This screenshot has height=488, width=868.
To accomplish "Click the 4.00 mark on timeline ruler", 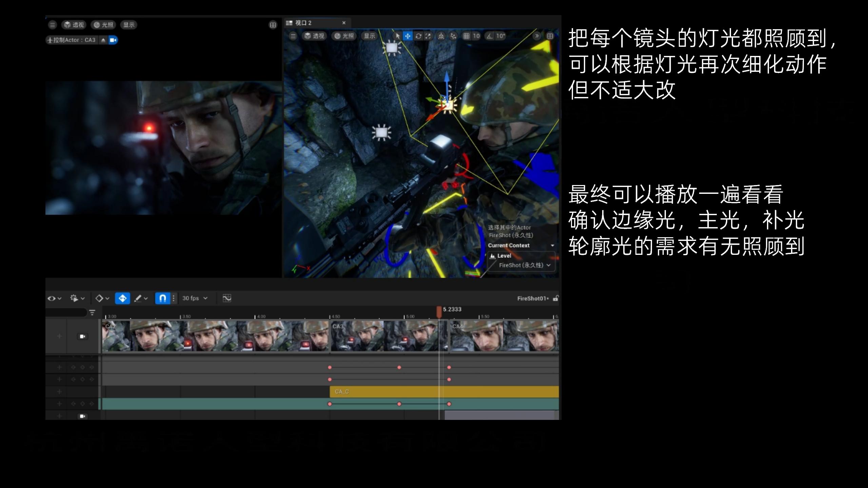I will click(x=261, y=317).
